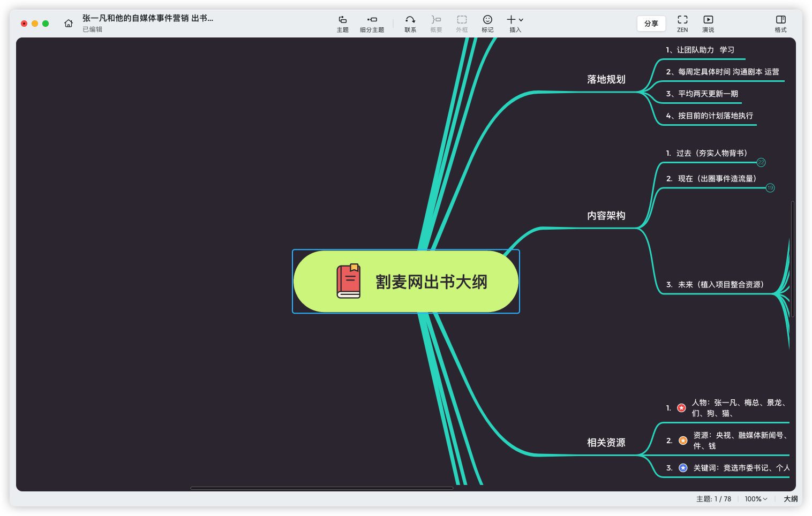This screenshot has width=812, height=516.
Task: Select the 落地规划 branch topic
Action: (606, 80)
